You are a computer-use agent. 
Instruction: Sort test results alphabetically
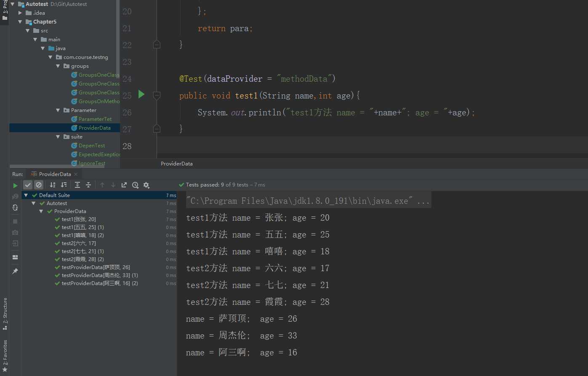click(x=53, y=185)
